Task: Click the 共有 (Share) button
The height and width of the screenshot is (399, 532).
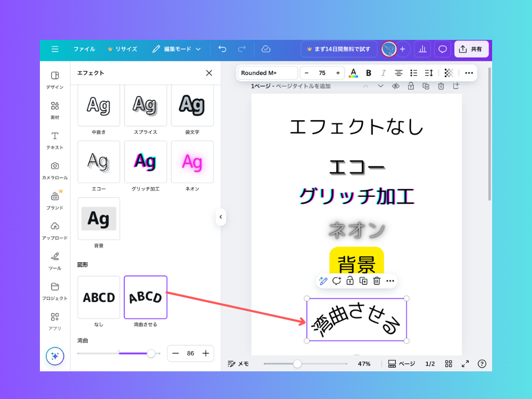Action: (x=471, y=49)
